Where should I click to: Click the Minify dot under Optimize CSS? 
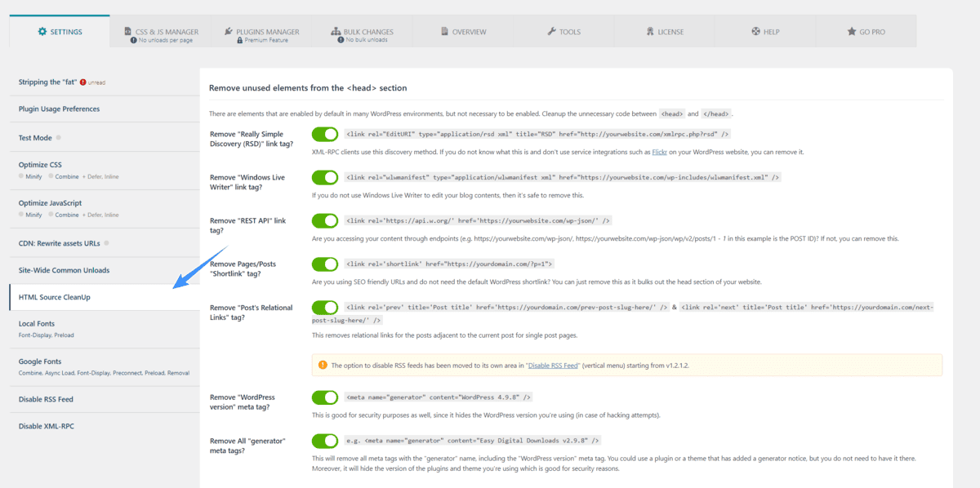click(x=21, y=176)
